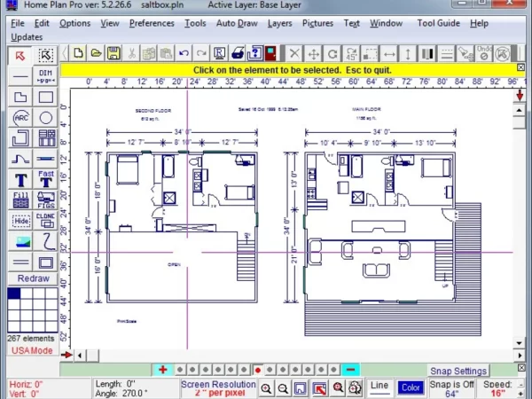Select the circle drawing tool
The height and width of the screenshot is (399, 532).
(x=45, y=118)
